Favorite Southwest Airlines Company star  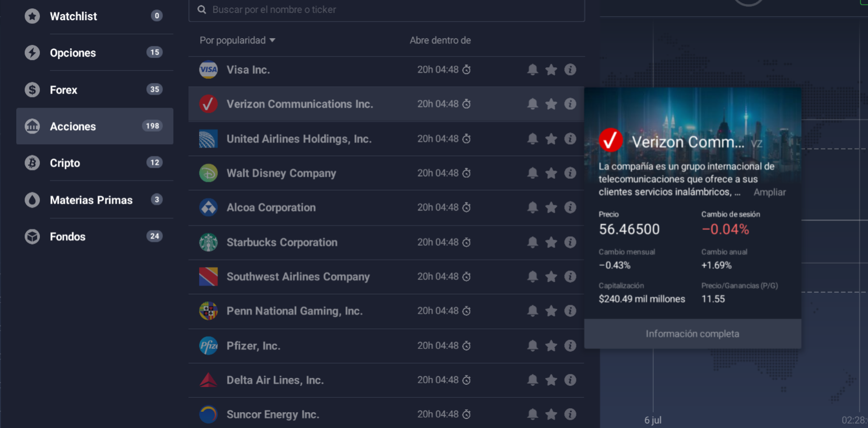551,277
